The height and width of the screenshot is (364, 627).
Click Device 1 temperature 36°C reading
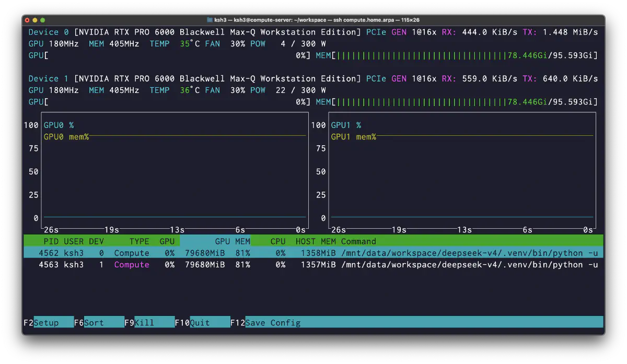coord(190,90)
